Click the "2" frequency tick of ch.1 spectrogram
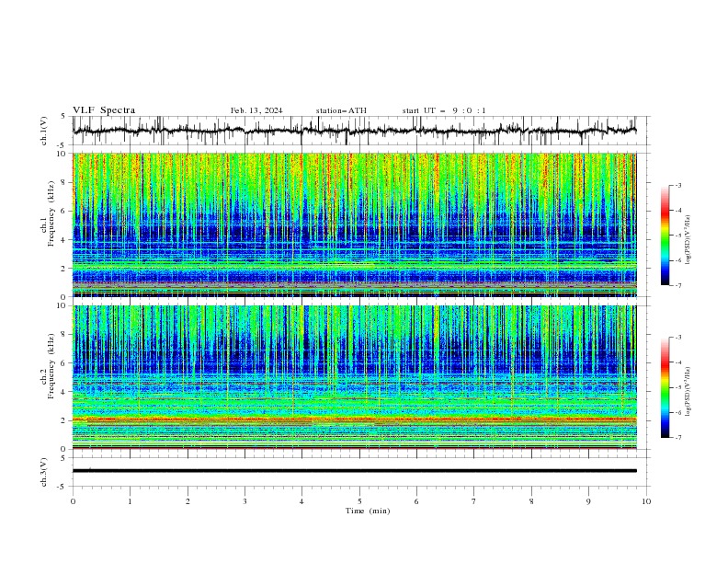Image resolution: width=728 pixels, height=563 pixels. pyautogui.click(x=65, y=269)
